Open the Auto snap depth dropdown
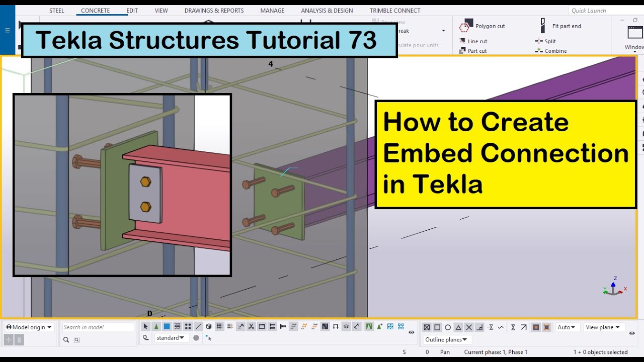This screenshot has width=644, height=362. pos(568,327)
